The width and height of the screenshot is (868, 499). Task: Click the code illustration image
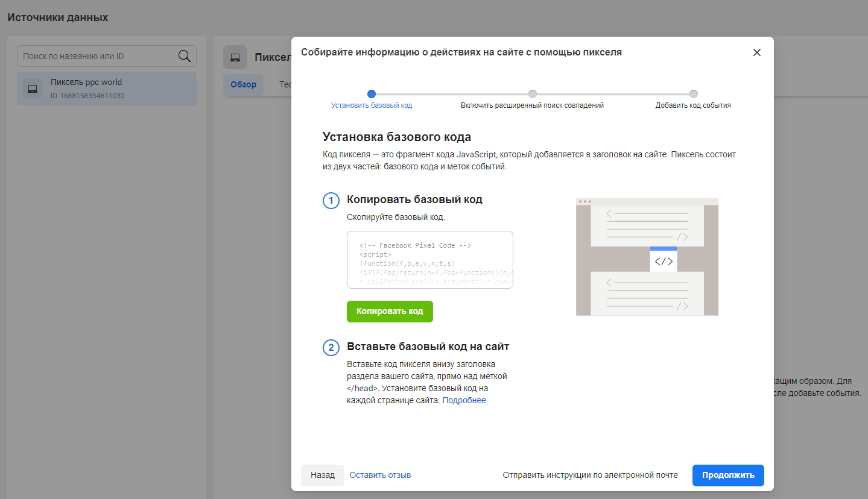pos(647,256)
